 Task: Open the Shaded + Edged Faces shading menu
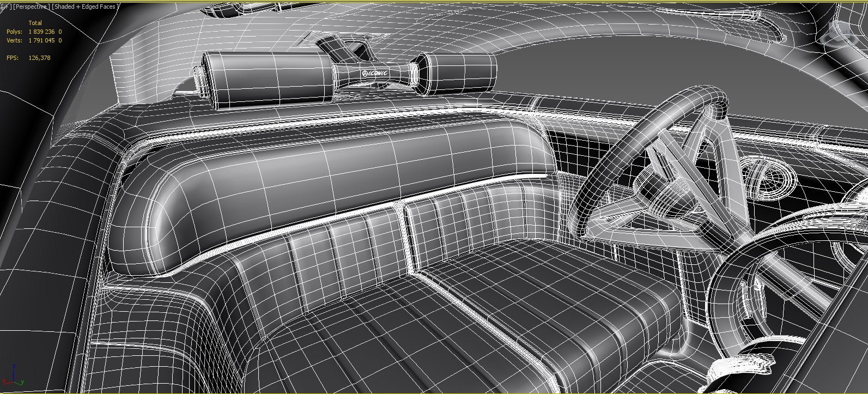click(85, 7)
